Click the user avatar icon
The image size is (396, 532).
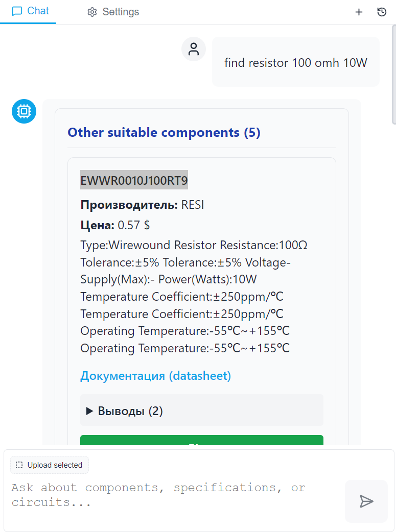194,50
